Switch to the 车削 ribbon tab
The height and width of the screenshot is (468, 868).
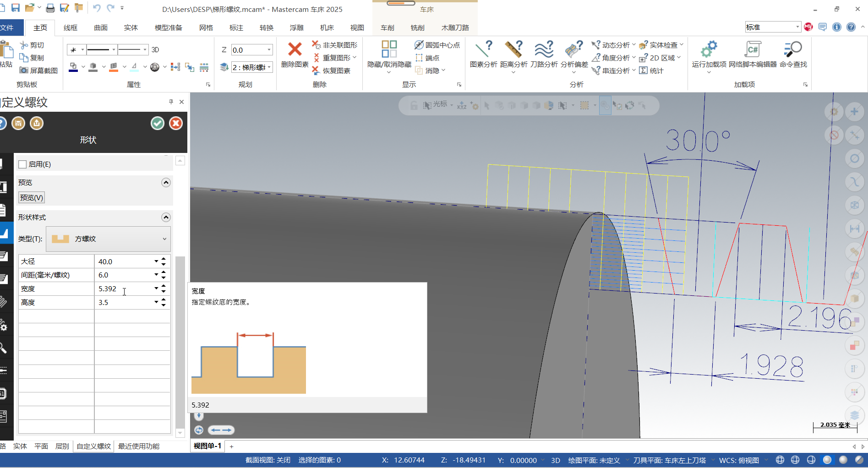[387, 28]
